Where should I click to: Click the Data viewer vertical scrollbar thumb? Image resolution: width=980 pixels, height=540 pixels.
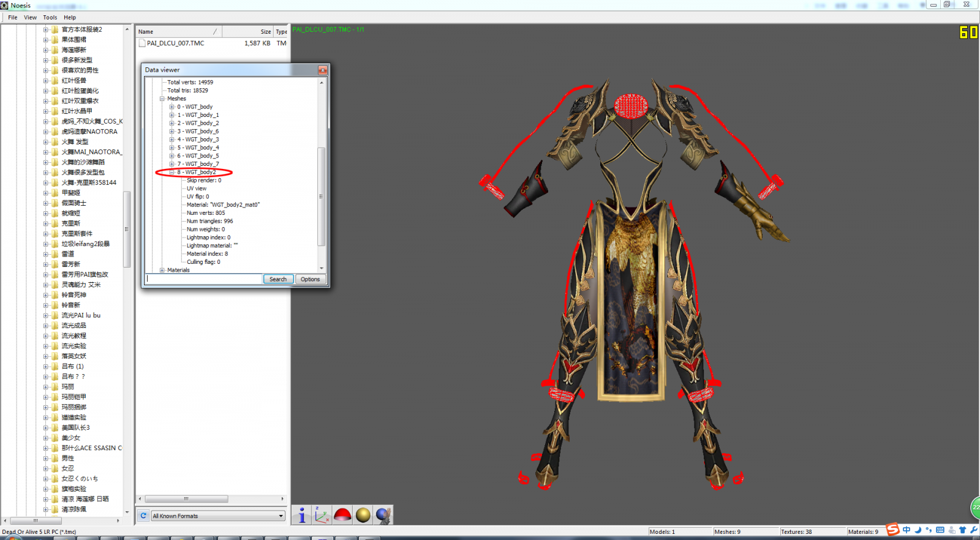[321, 197]
